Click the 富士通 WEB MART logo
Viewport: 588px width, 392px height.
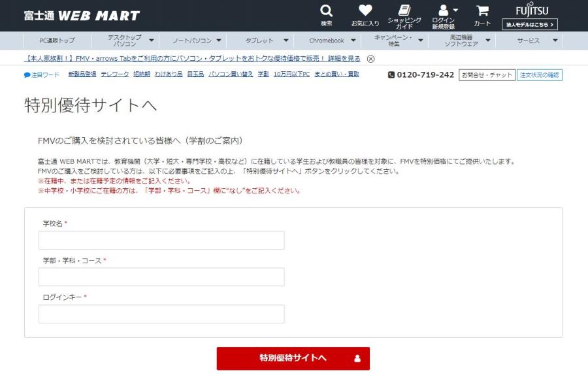point(82,16)
